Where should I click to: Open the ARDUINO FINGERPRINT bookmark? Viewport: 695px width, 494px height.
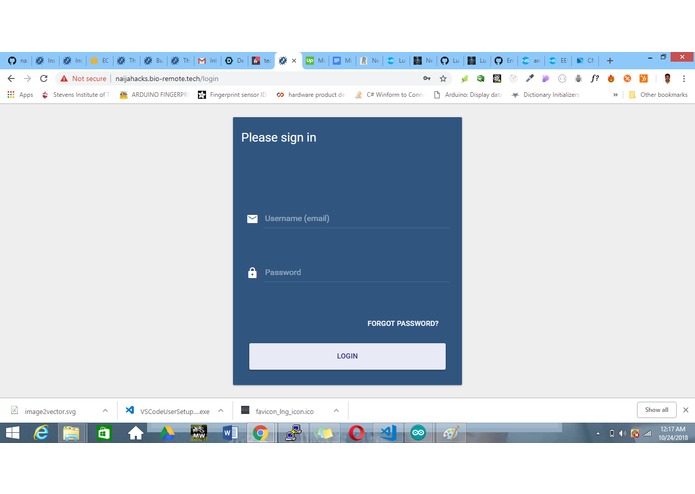[154, 94]
